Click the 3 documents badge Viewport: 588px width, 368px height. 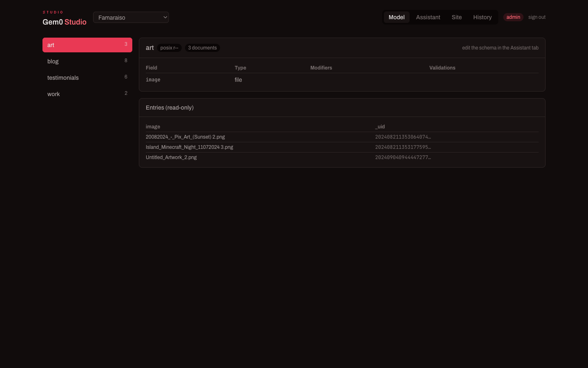[203, 48]
